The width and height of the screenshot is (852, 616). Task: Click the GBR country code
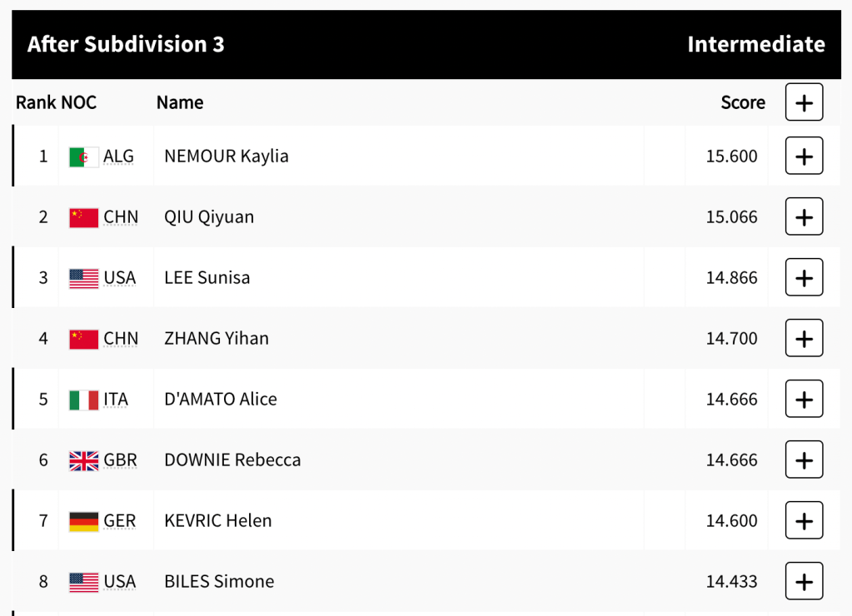click(x=120, y=460)
